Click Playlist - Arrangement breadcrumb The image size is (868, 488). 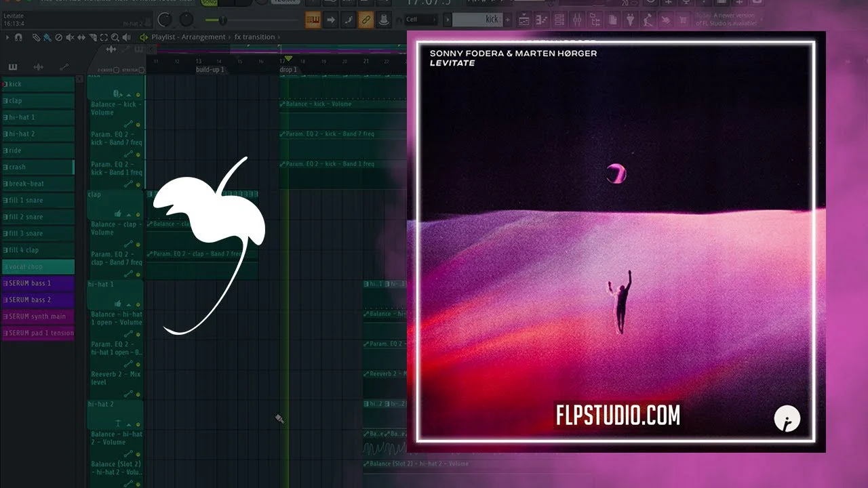pos(189,37)
